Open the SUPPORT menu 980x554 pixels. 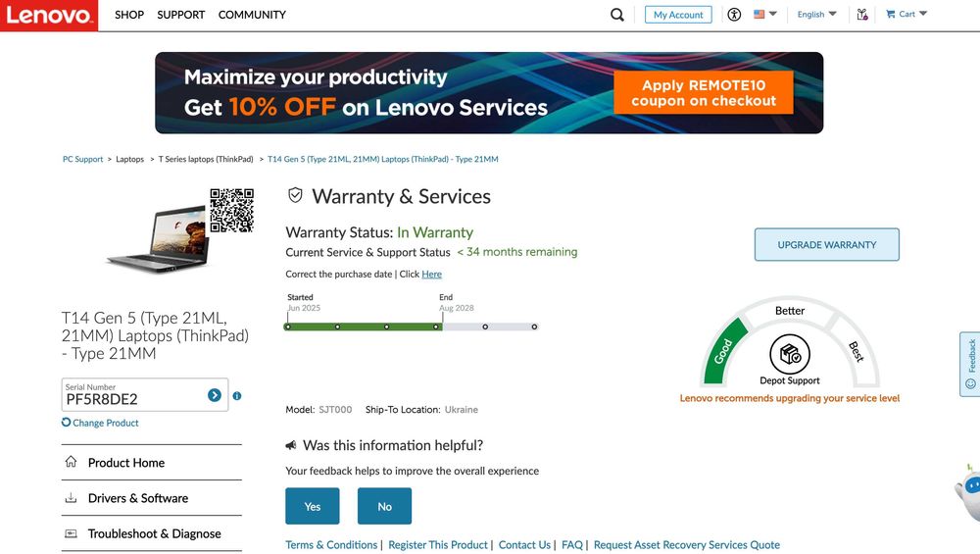(181, 15)
